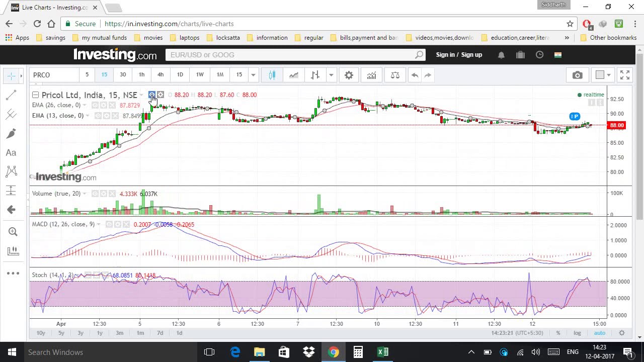Image resolution: width=644 pixels, height=362 pixels.
Task: Hide the Volume indicator
Action: coord(95,194)
